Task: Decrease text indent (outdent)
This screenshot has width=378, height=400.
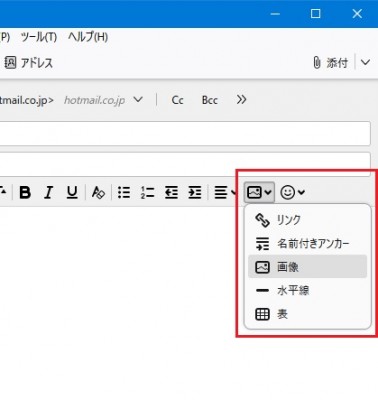Action: pos(171,192)
